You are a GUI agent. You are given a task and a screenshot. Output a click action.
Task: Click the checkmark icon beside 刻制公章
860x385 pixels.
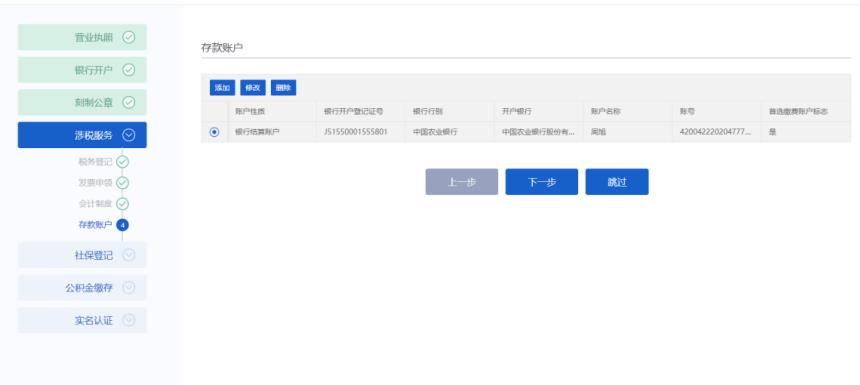(x=128, y=103)
